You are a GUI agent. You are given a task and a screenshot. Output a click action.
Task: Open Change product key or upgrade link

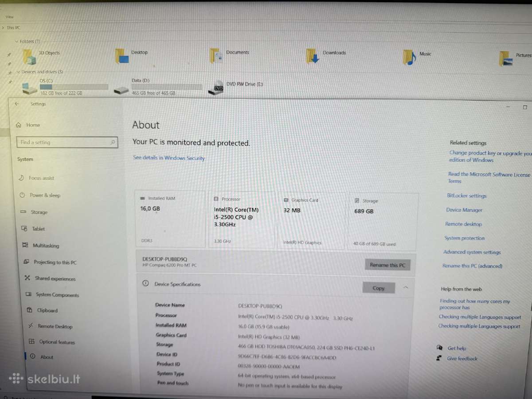(x=489, y=156)
